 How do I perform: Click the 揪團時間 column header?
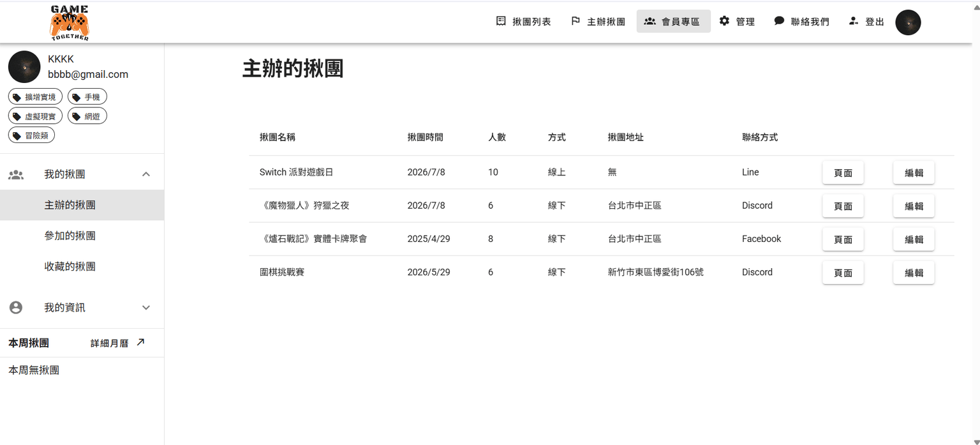pos(426,137)
